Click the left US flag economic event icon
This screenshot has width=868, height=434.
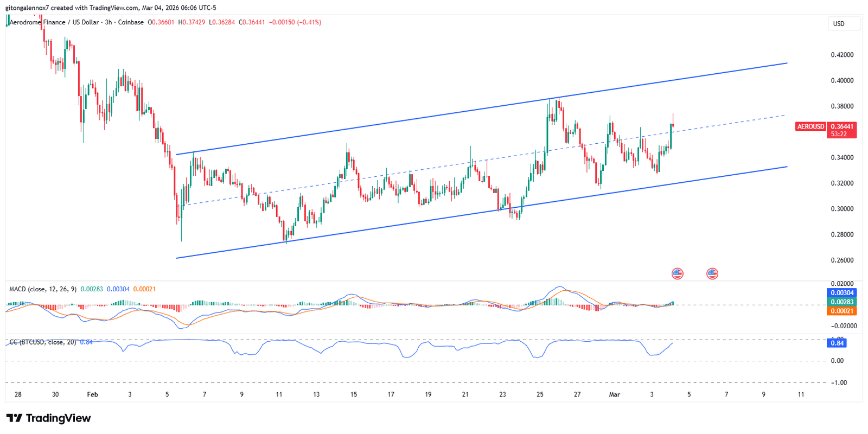point(677,273)
